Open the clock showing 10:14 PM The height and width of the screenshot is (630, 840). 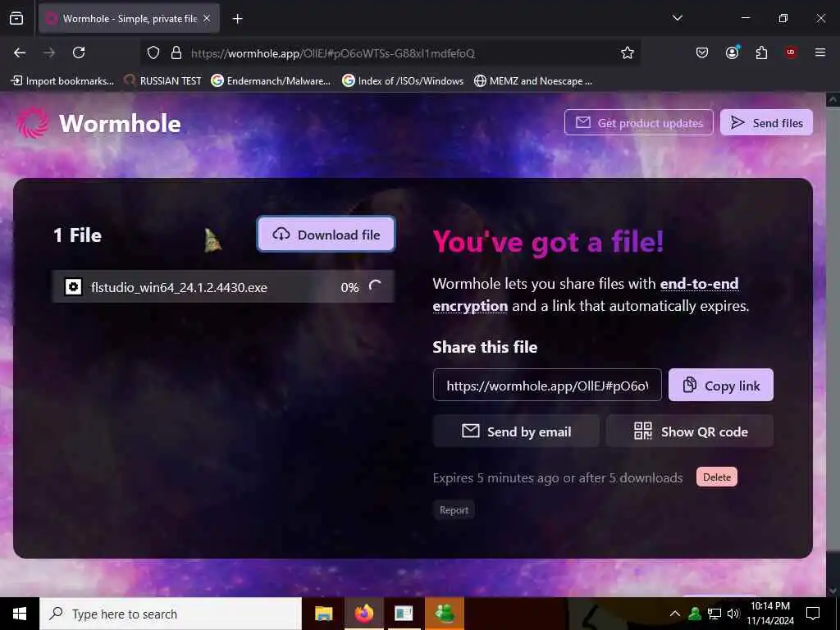(770, 614)
